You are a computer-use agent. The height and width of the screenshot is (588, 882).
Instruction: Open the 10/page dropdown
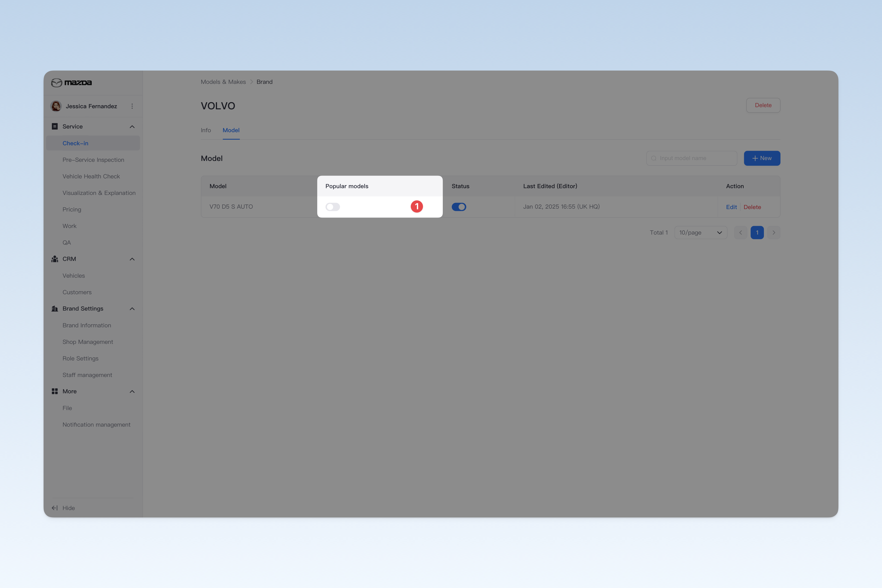[701, 233]
